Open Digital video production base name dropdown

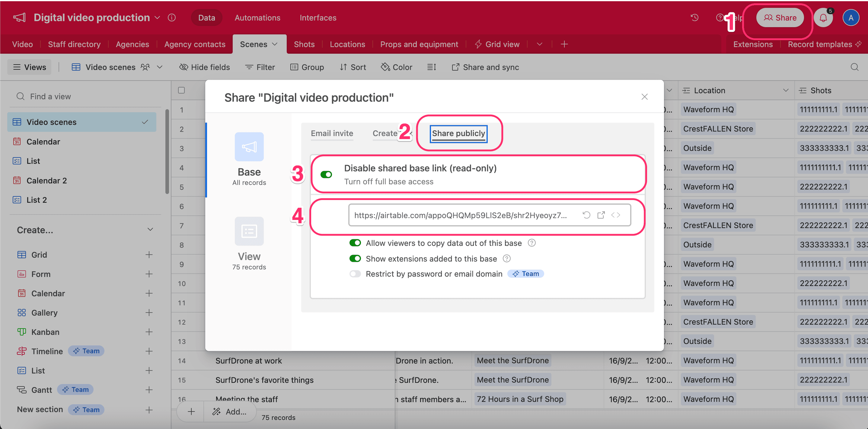pos(157,17)
